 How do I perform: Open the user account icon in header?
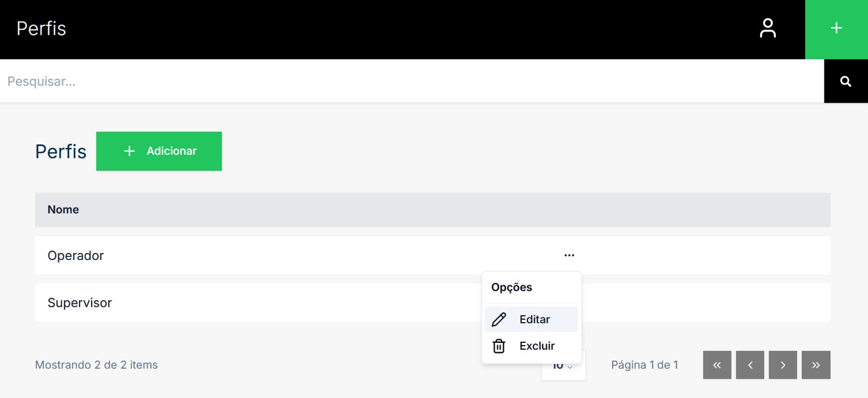(x=767, y=28)
